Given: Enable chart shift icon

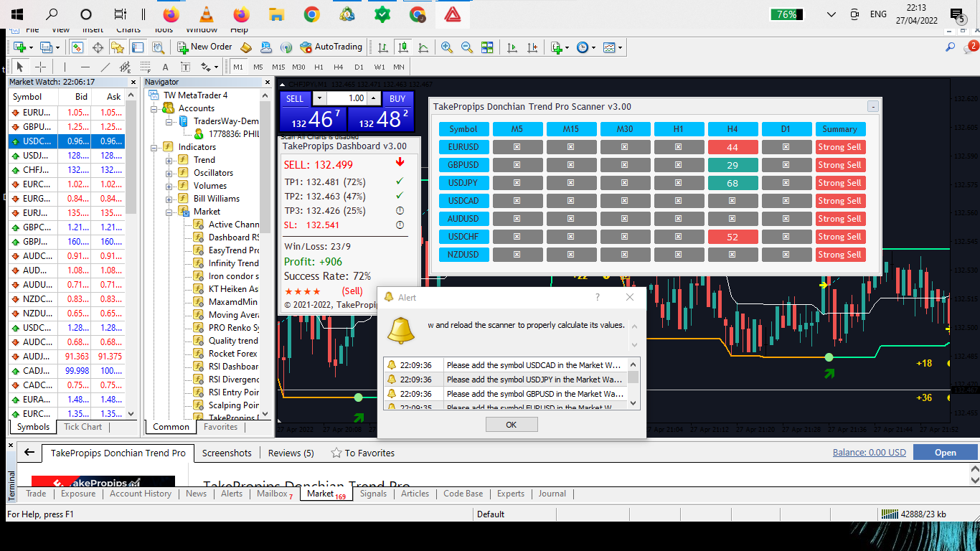Looking at the screenshot, I should point(532,47).
